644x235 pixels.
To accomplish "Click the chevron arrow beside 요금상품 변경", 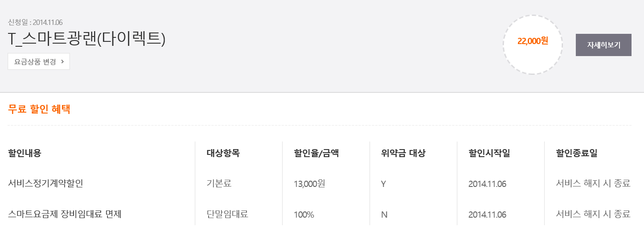I will coord(62,62).
